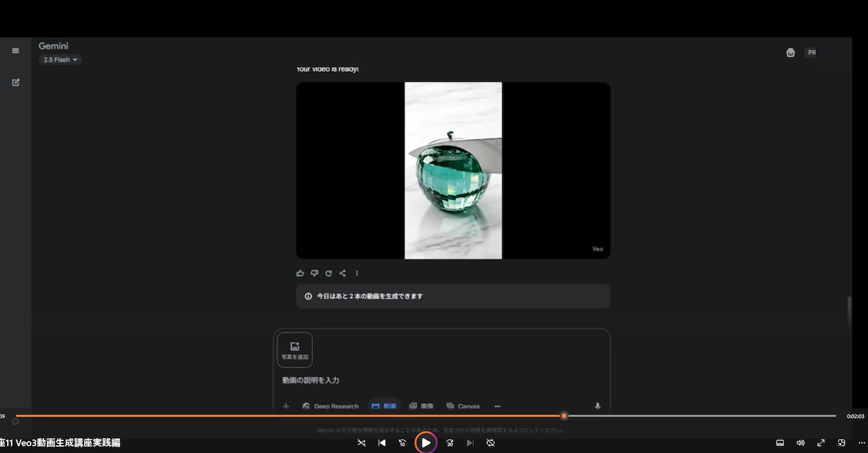Give the video a thumbs up
Screen dimensions: 868x453
[300, 273]
